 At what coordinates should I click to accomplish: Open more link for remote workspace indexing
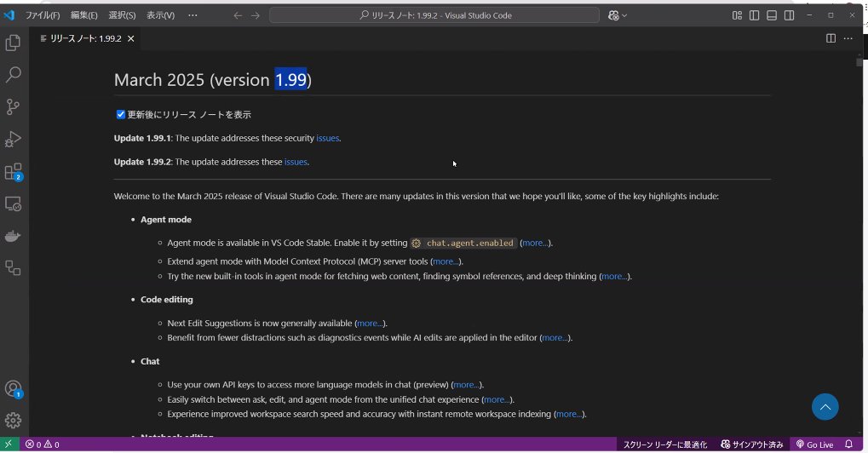[569, 414]
